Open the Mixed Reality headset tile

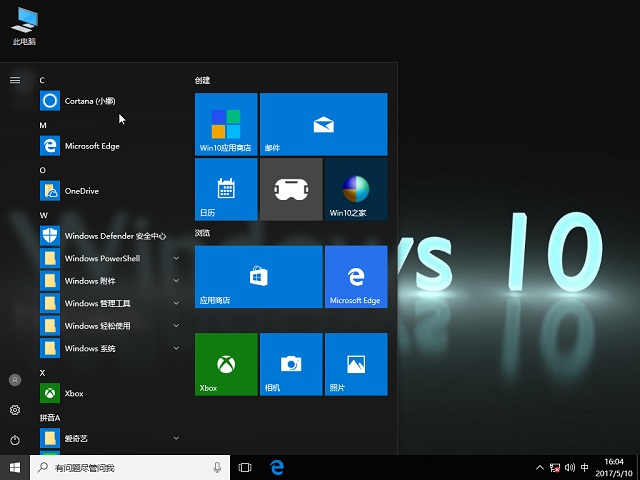click(x=291, y=189)
